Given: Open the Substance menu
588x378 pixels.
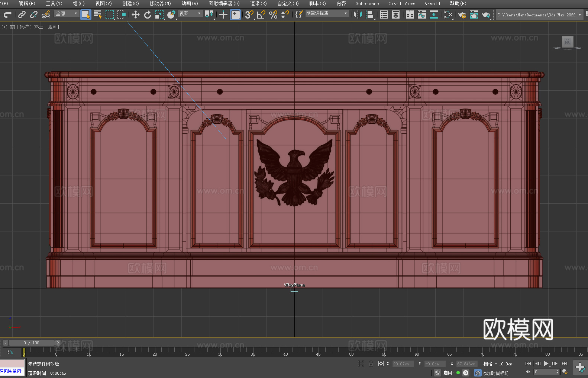Looking at the screenshot, I should click(x=367, y=3).
